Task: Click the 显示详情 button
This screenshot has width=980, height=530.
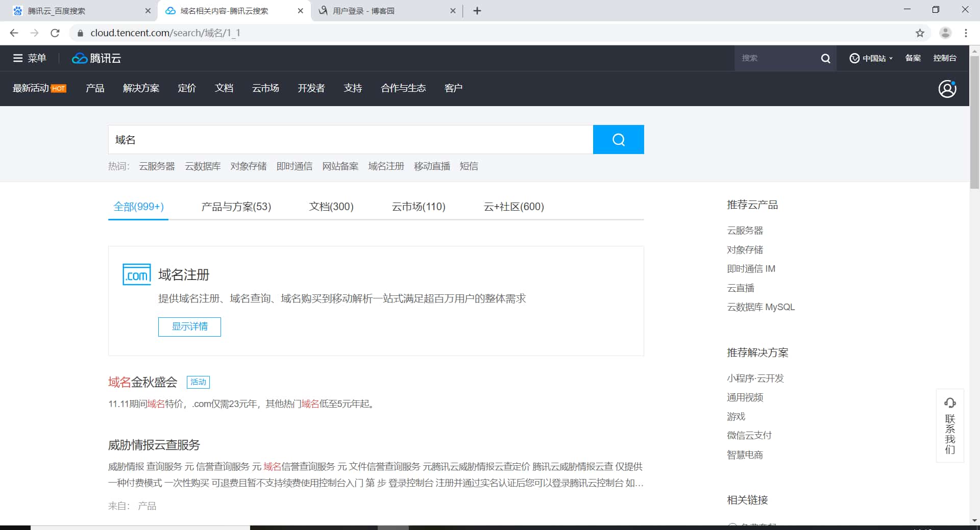Action: tap(189, 326)
